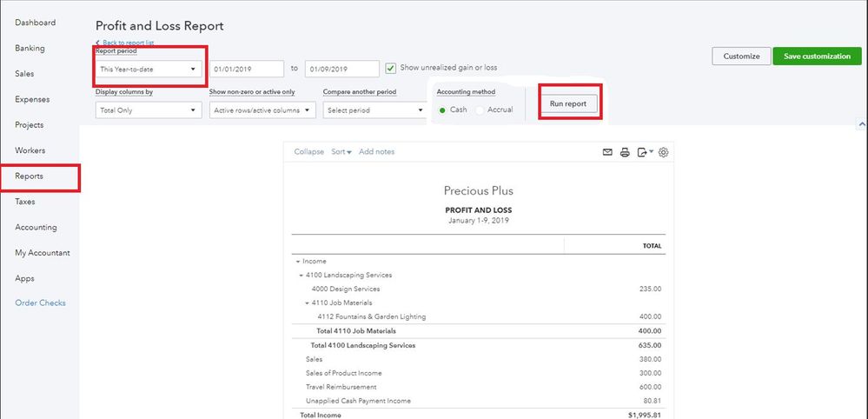Select the Cash accounting method
The image size is (868, 419).
[441, 110]
